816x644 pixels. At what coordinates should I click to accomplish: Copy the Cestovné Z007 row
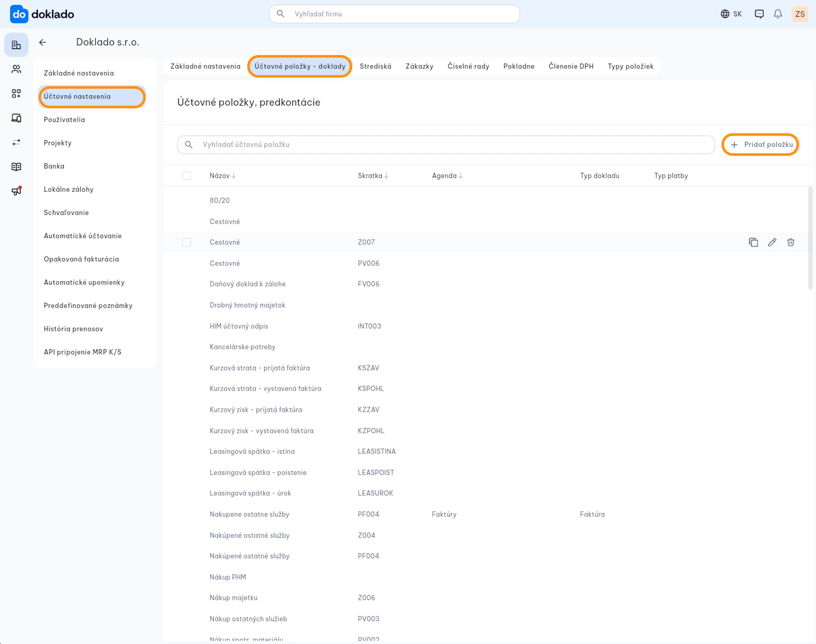pyautogui.click(x=754, y=242)
